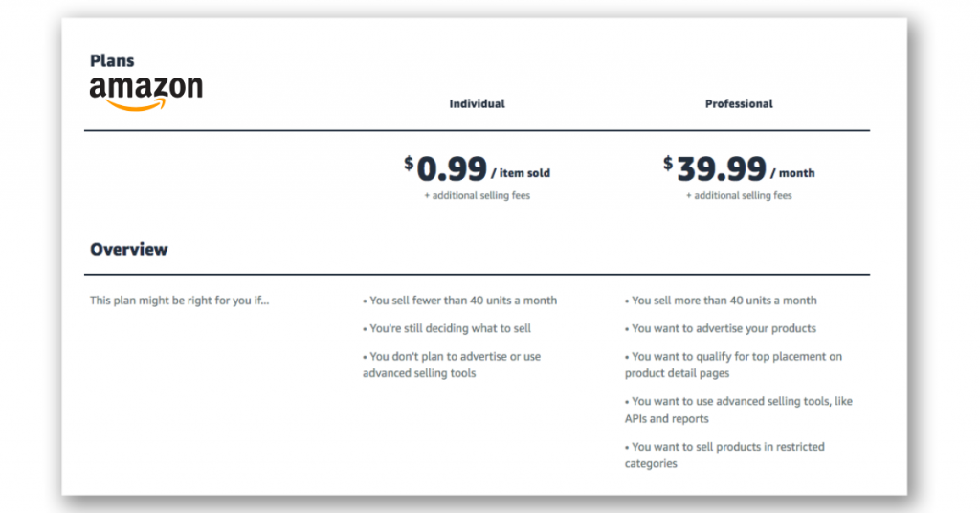The width and height of the screenshot is (980, 513).
Task: Click the dollar sign before 39.99
Action: [668, 163]
